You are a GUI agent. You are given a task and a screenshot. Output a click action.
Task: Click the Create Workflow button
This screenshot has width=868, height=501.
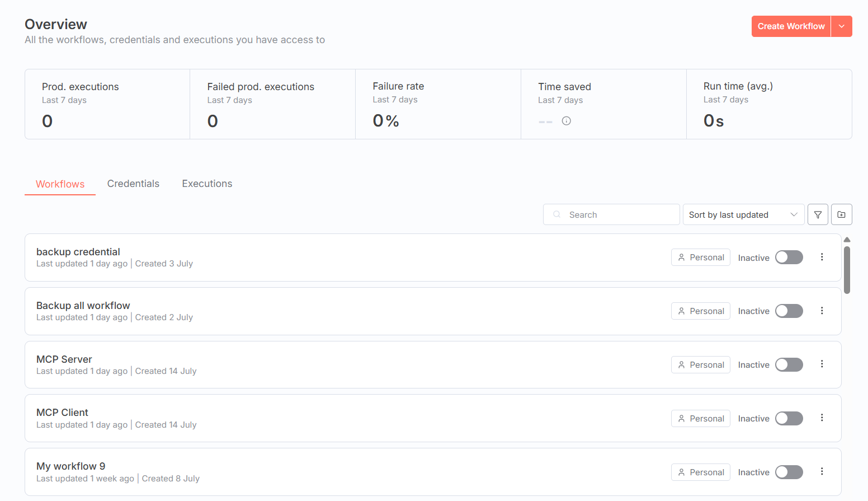[791, 26]
